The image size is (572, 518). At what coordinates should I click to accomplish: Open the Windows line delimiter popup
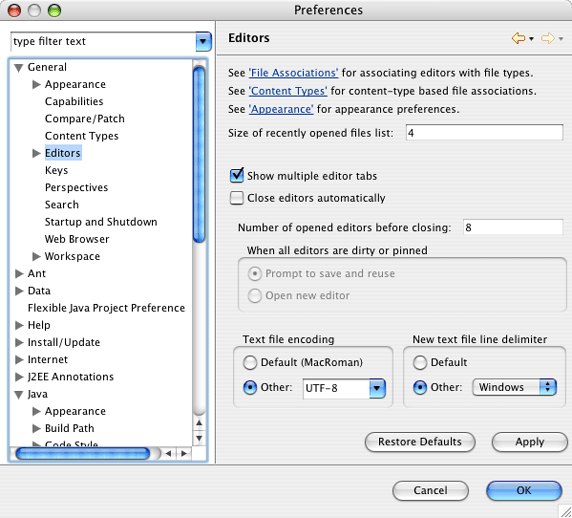coord(514,387)
